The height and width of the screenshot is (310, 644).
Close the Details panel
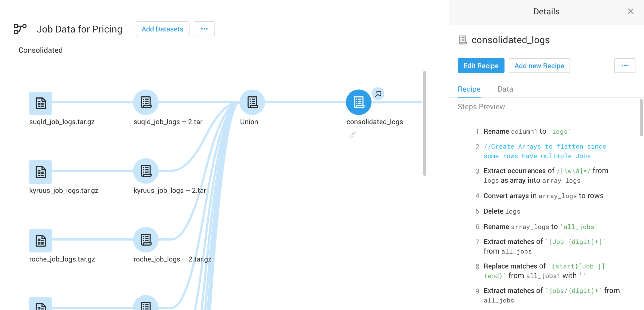tap(630, 11)
